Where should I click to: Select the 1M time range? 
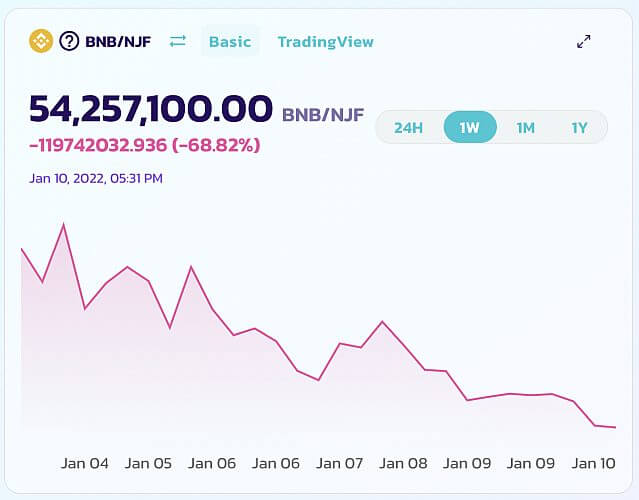click(x=525, y=128)
